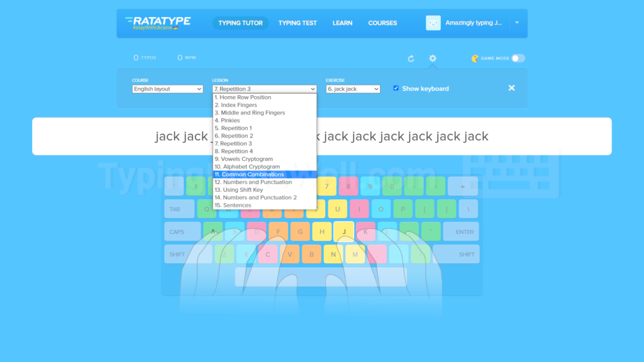Click the orange F key on keyboard

click(278, 231)
